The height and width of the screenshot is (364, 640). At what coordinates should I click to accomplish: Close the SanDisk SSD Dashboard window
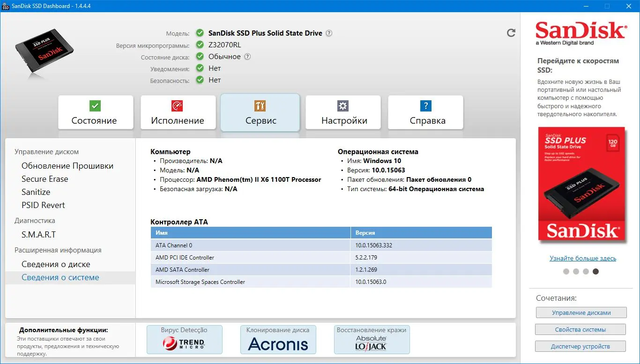(x=628, y=6)
